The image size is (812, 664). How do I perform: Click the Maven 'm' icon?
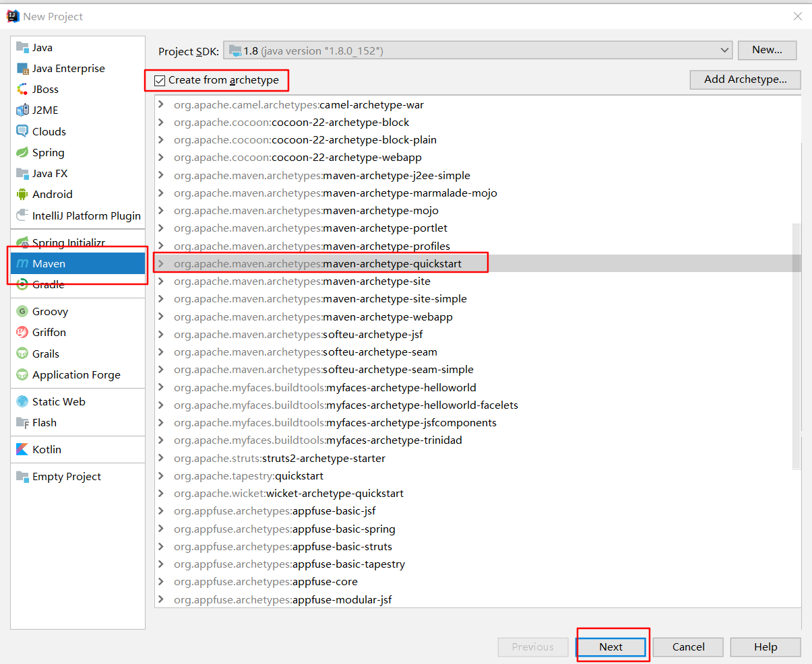22,264
